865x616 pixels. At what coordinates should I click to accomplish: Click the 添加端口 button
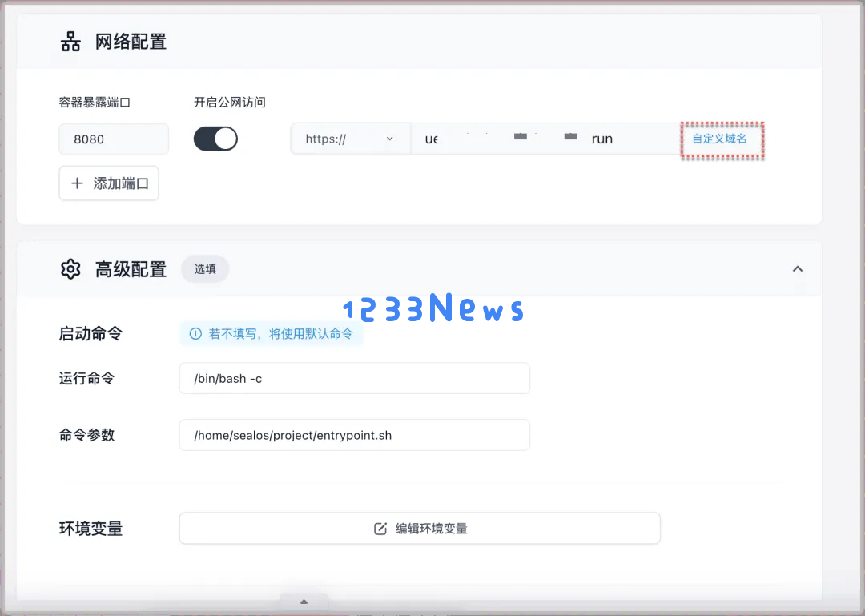[109, 183]
